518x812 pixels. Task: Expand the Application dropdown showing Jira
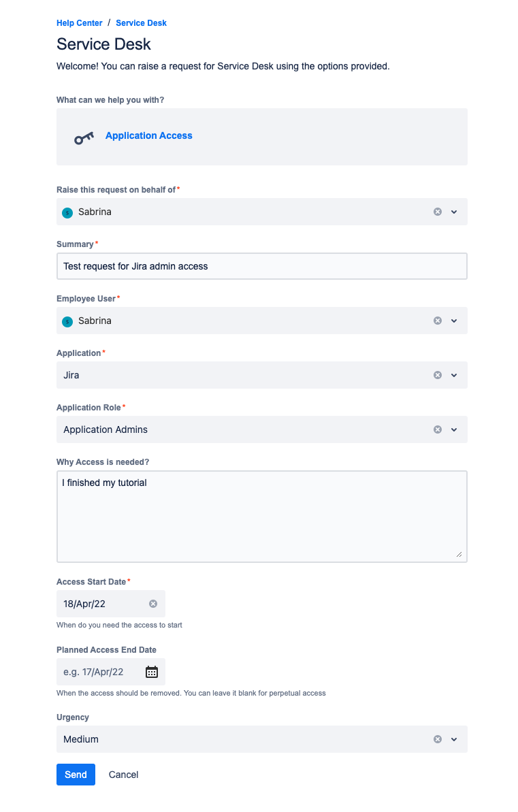[x=453, y=374]
